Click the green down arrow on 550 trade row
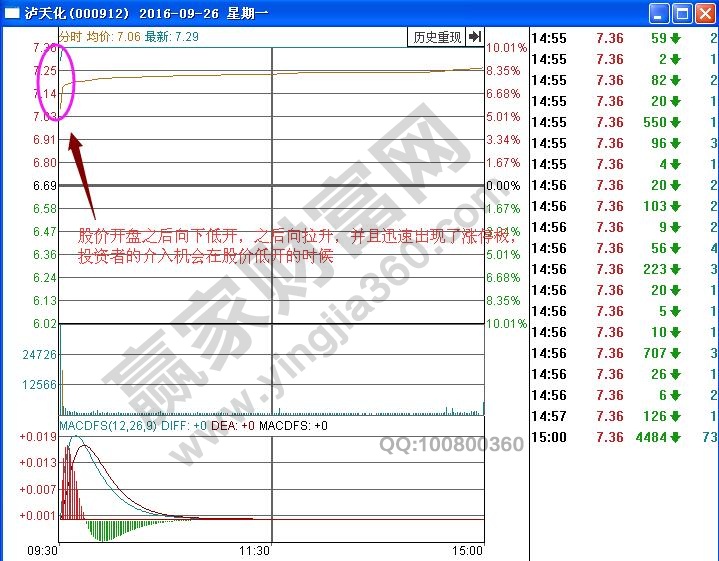 click(674, 122)
